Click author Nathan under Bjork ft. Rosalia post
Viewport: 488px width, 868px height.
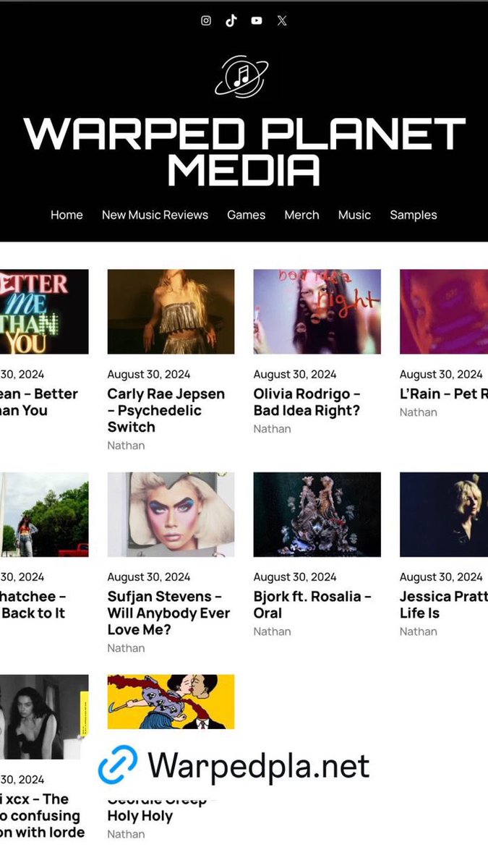tap(272, 631)
